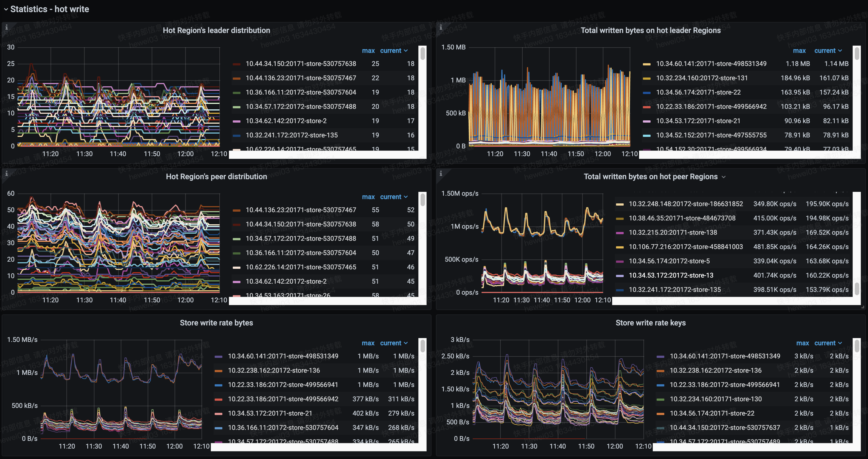Sort Store write rate keys legend by current
This screenshot has height=459, width=868.
pos(825,343)
